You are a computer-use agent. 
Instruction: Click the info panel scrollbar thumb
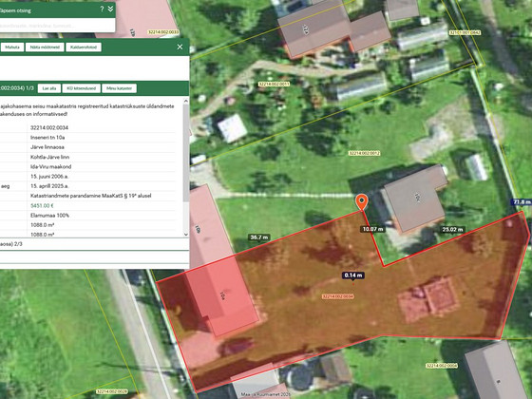[x=185, y=153]
